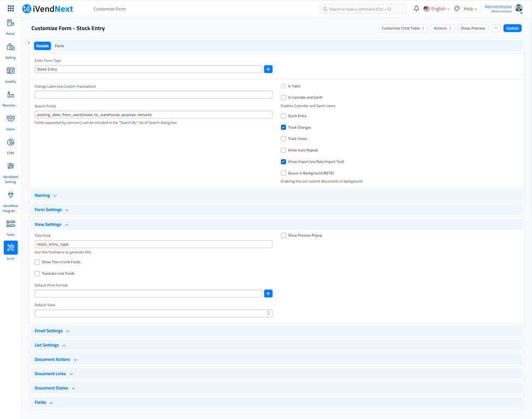532x419 pixels.
Task: Open the Retail module in sidebar
Action: point(10,23)
